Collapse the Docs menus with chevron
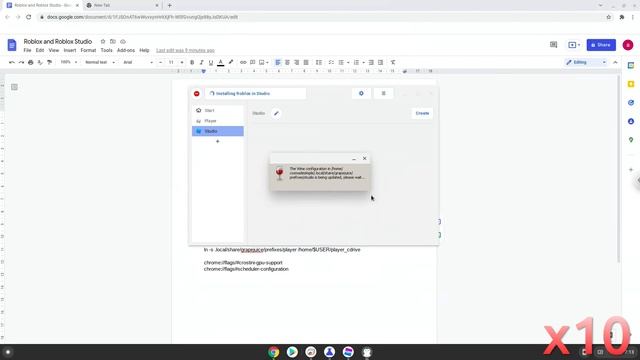 pyautogui.click(x=615, y=62)
